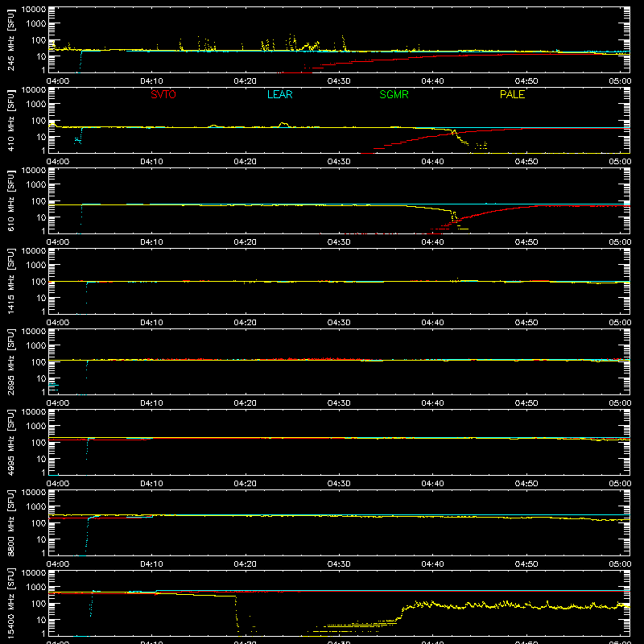Click the 05:00 tick under the 4995 MHz panel
This screenshot has height=644, width=644.
620,484
